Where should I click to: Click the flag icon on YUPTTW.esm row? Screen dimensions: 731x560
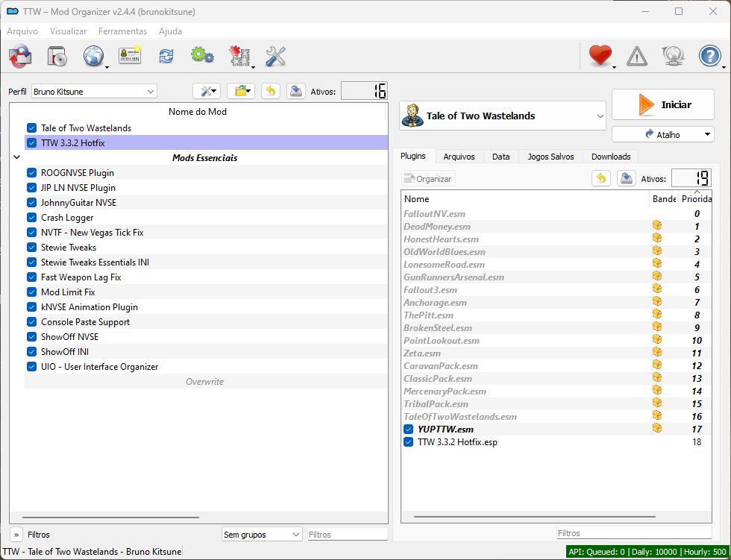pos(657,428)
